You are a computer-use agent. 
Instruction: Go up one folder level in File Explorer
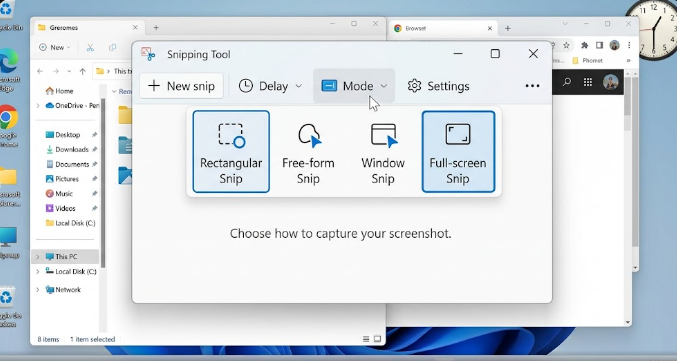tap(82, 71)
